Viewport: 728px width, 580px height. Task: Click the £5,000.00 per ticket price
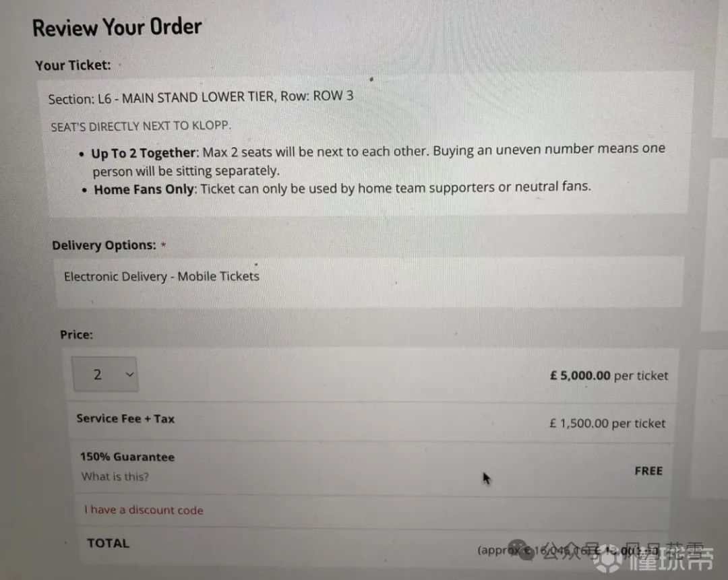pos(609,375)
